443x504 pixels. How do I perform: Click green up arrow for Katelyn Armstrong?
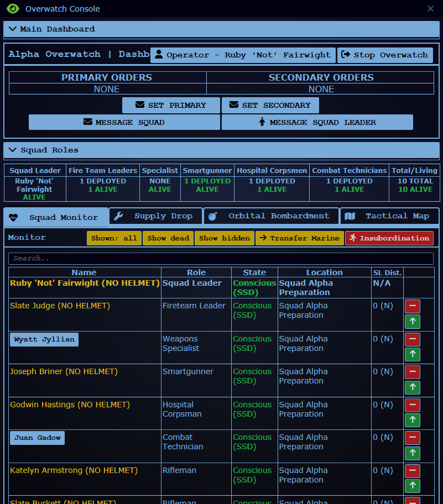[413, 486]
